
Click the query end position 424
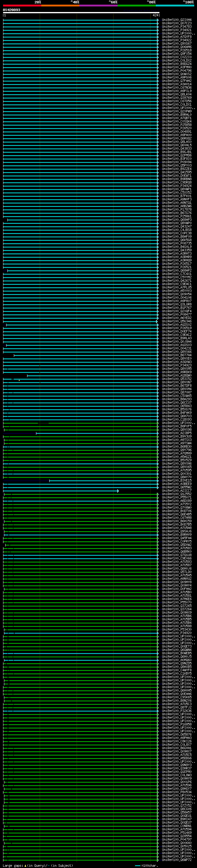pyautogui.click(x=155, y=15)
